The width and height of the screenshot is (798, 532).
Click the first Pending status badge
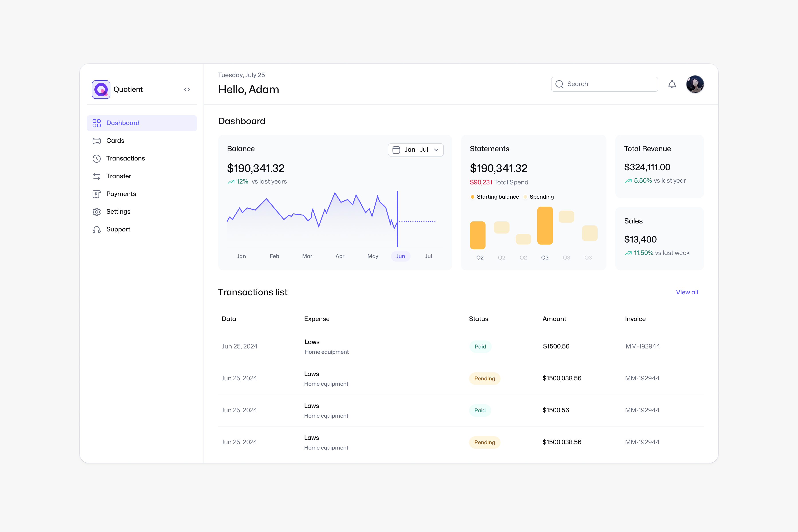485,378
